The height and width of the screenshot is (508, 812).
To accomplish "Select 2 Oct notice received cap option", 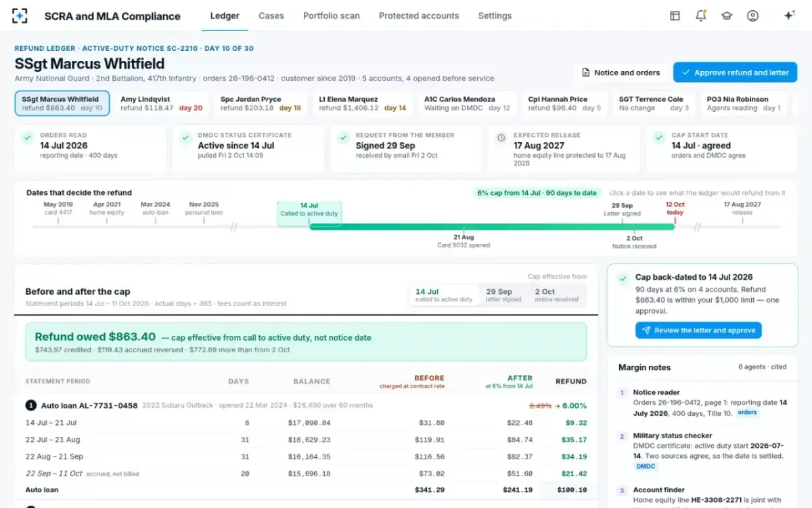I will point(556,295).
